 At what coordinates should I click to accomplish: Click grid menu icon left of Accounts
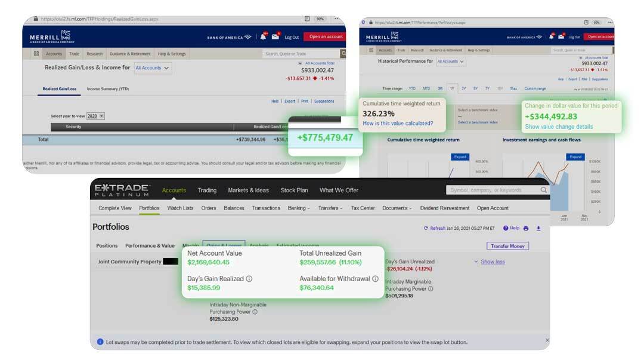point(36,54)
